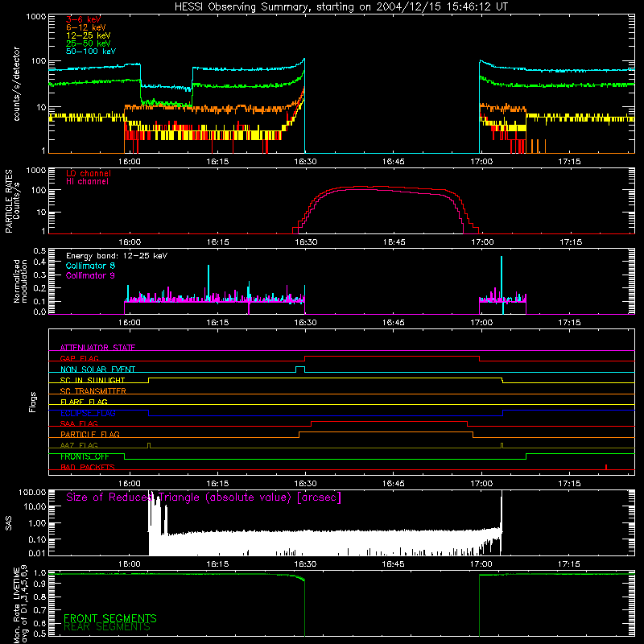
Task: Click the HI channel legend entry
Action: [x=87, y=182]
